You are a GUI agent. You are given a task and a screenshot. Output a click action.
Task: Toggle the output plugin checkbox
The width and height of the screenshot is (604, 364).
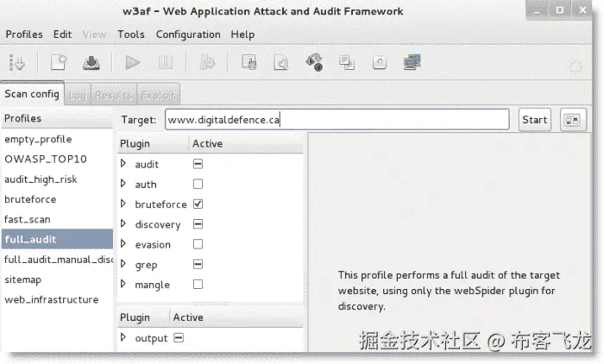[x=179, y=338]
